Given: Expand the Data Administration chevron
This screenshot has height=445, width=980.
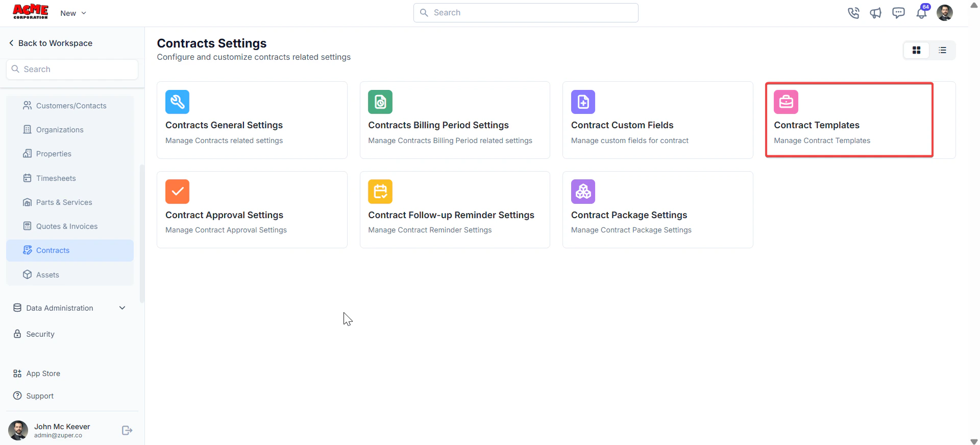Looking at the screenshot, I should point(122,308).
